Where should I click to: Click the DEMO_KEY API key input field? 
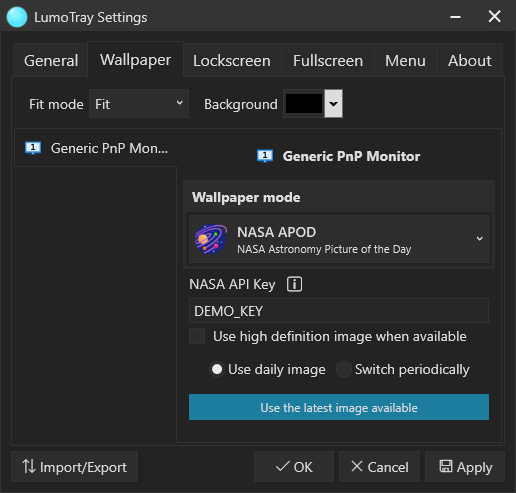pos(339,311)
